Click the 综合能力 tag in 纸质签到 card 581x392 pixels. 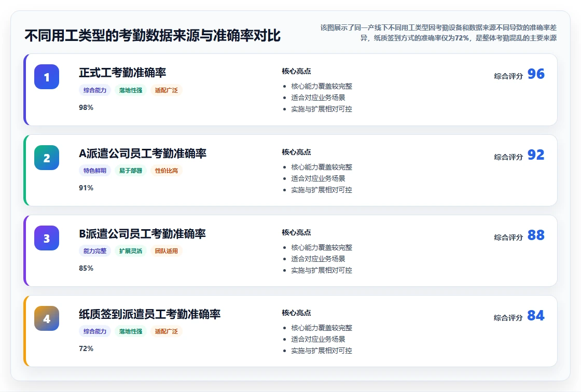[x=95, y=331]
